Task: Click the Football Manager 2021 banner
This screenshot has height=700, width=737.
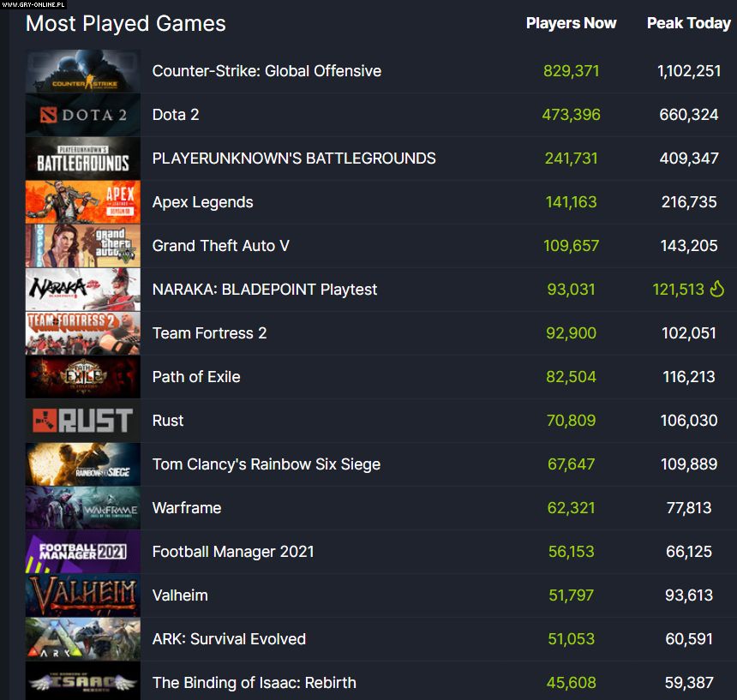Action: click(x=82, y=552)
